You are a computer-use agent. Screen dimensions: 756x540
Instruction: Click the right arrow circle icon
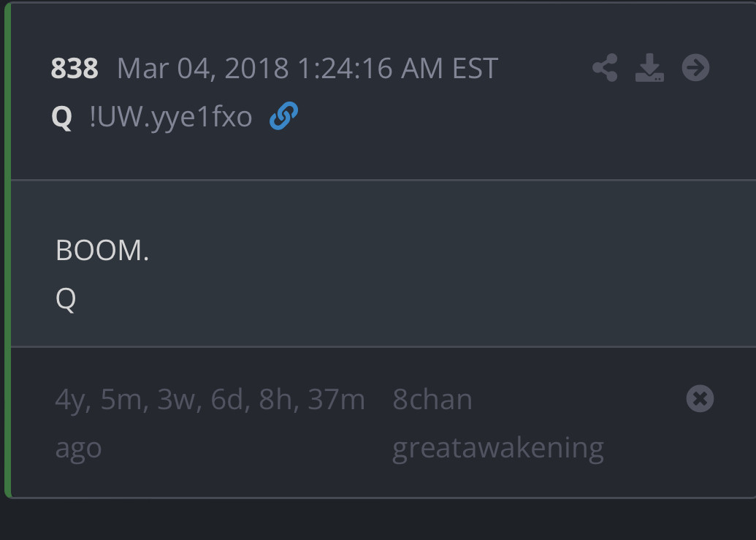tap(695, 68)
